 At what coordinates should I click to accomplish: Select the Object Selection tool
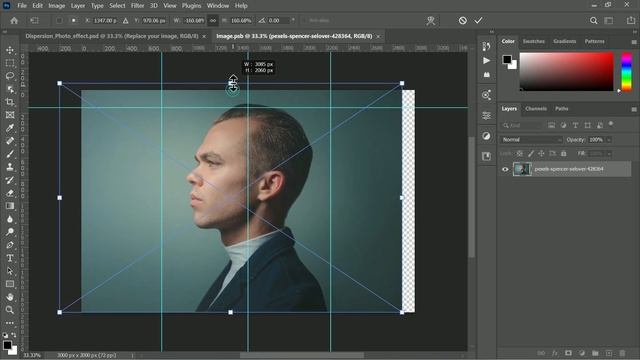[10, 89]
